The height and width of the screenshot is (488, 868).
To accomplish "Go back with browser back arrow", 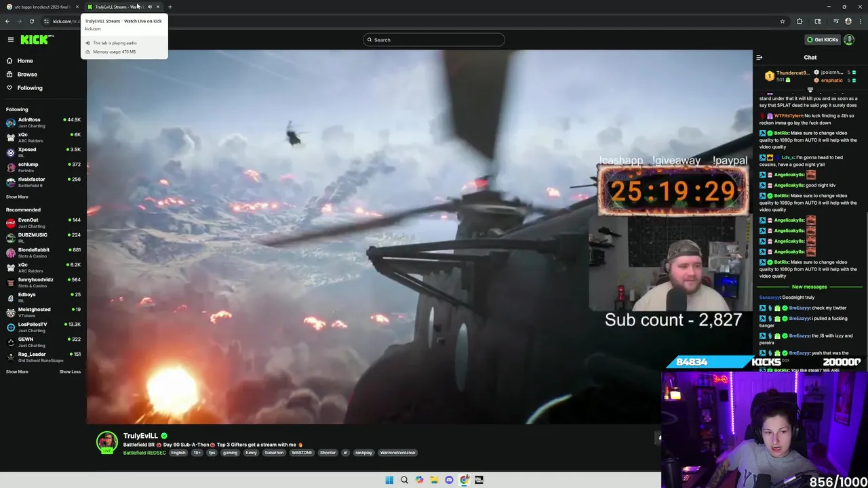I will 7,21.
